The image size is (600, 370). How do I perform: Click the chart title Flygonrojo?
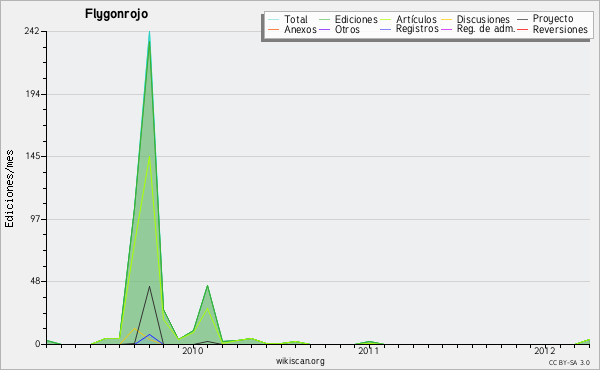coord(116,14)
